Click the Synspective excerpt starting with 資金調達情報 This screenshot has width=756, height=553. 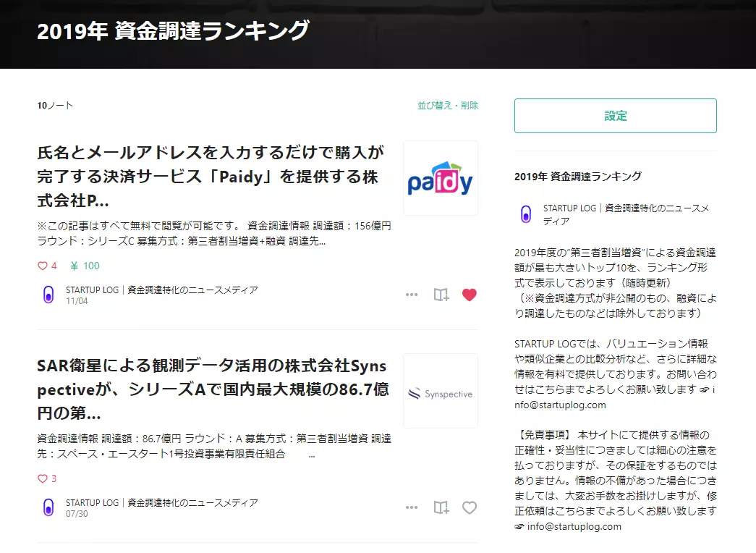tap(214, 446)
